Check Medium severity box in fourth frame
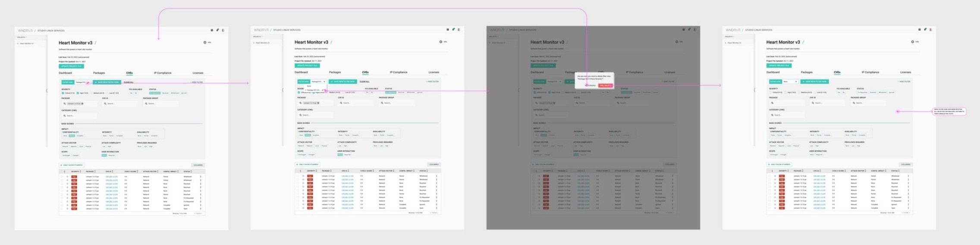Image resolution: width=980 pixels, height=245 pixels. 799,92
